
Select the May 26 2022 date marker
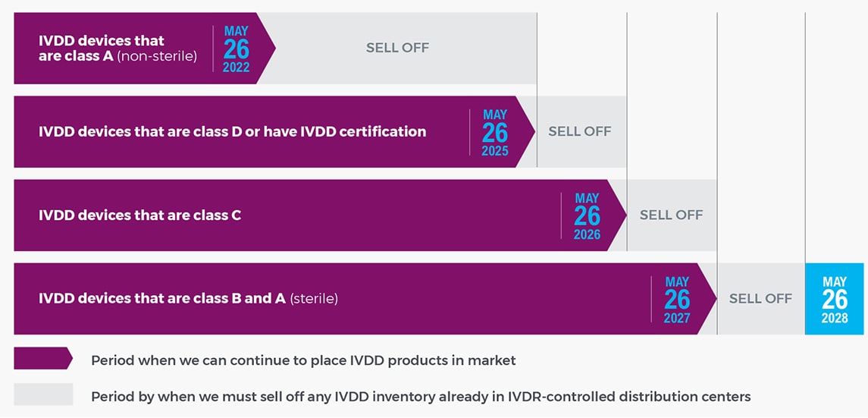point(236,49)
